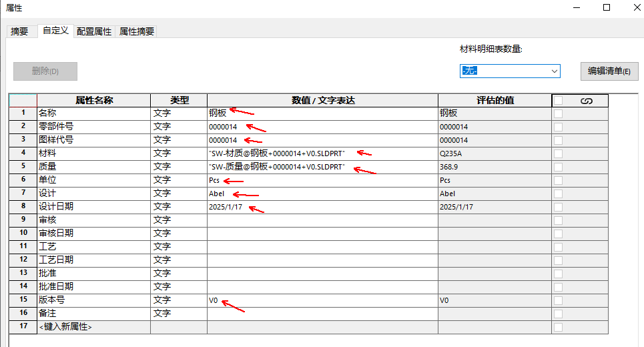Screen dimensions: 644x347
Task: Click the <键入新属性> cell
Action: (94, 327)
